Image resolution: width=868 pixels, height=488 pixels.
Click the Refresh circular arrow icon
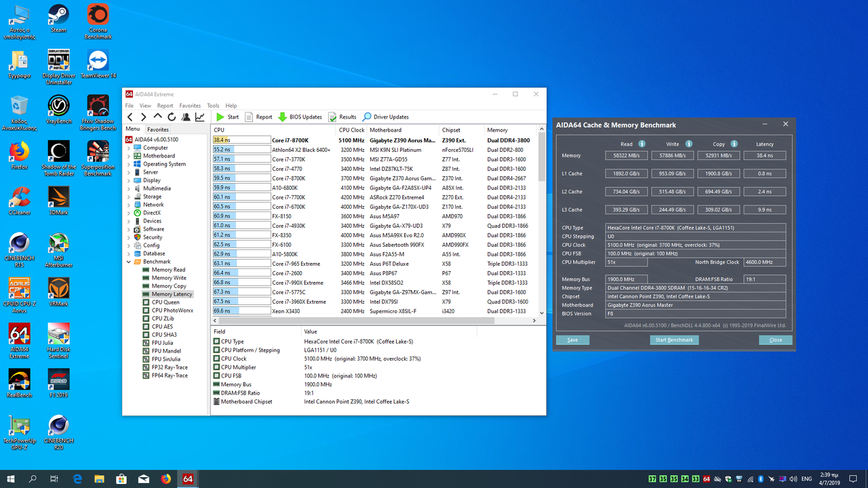tap(172, 117)
